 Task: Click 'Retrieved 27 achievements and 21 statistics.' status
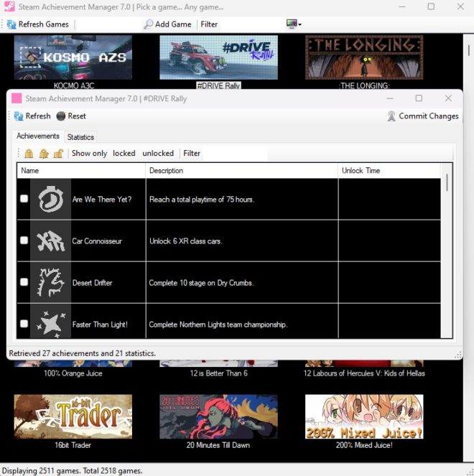point(83,353)
